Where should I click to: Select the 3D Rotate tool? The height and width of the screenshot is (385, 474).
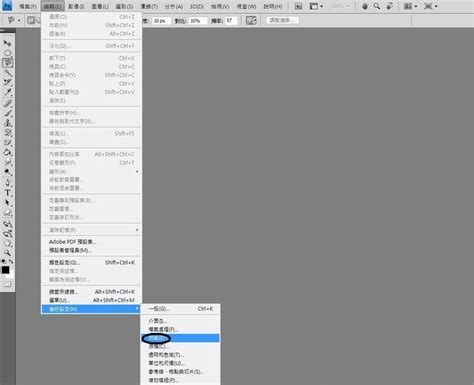coord(7,224)
